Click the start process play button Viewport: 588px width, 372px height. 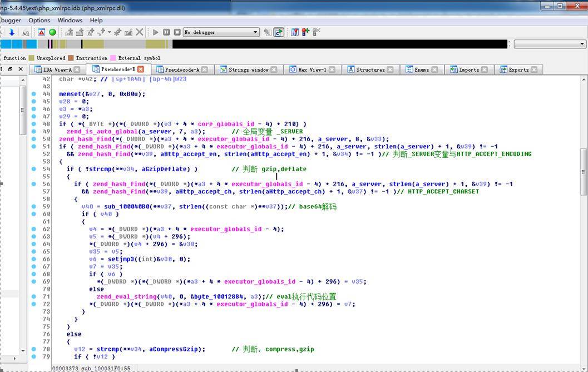156,32
